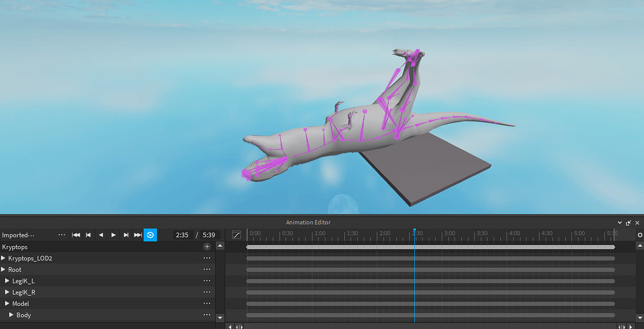Toggle the looping animation button
Image resolution: width=644 pixels, height=329 pixels.
pyautogui.click(x=151, y=235)
